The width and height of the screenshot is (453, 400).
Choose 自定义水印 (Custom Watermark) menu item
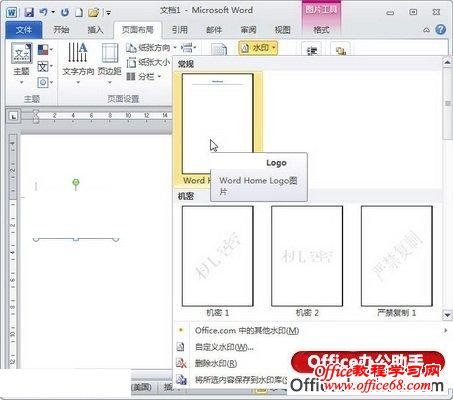(224, 347)
